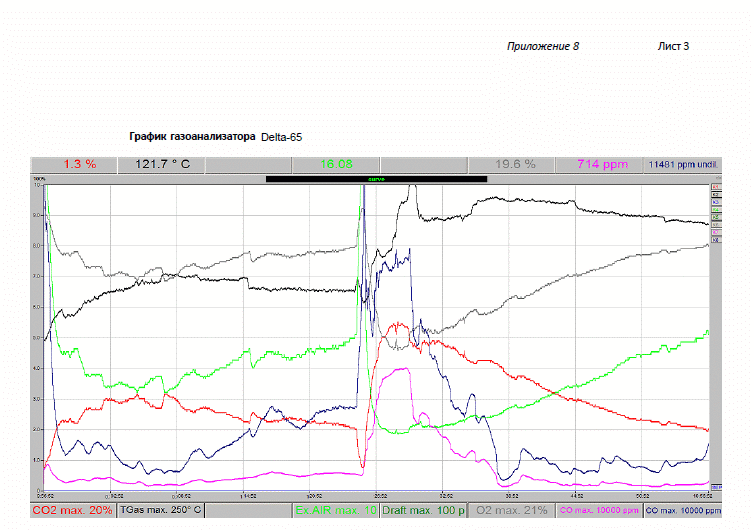Toggle the K1 red channel button
Image resolution: width=754 pixels, height=530 pixels.
point(715,187)
